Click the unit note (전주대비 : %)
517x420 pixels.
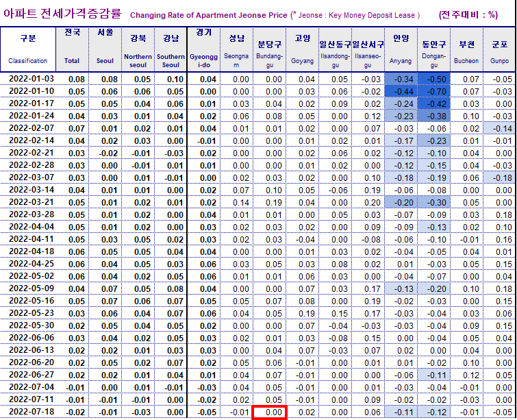point(468,15)
